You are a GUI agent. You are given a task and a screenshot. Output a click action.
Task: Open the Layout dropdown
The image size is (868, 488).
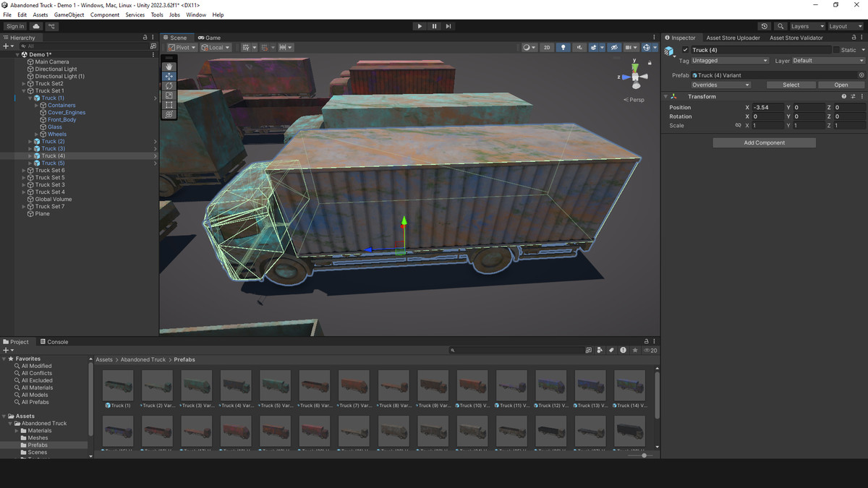(x=845, y=26)
